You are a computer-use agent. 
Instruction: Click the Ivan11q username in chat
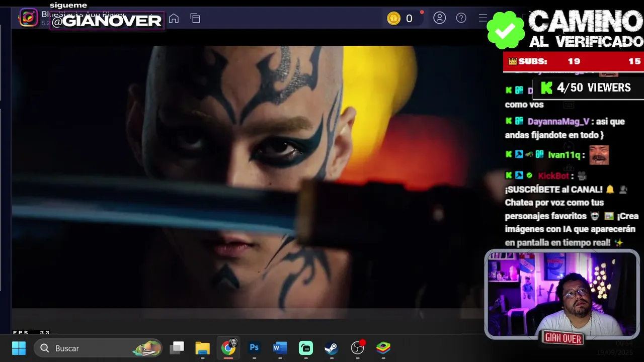(564, 155)
